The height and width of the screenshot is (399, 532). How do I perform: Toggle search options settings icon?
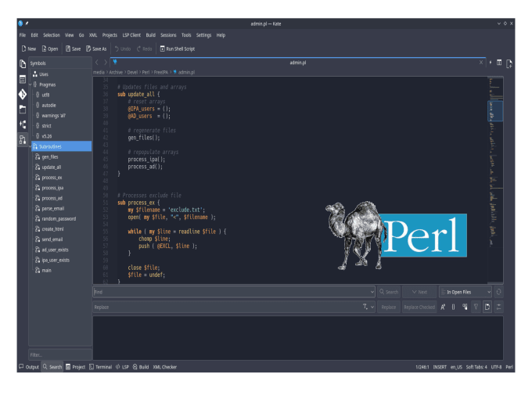[498, 307]
